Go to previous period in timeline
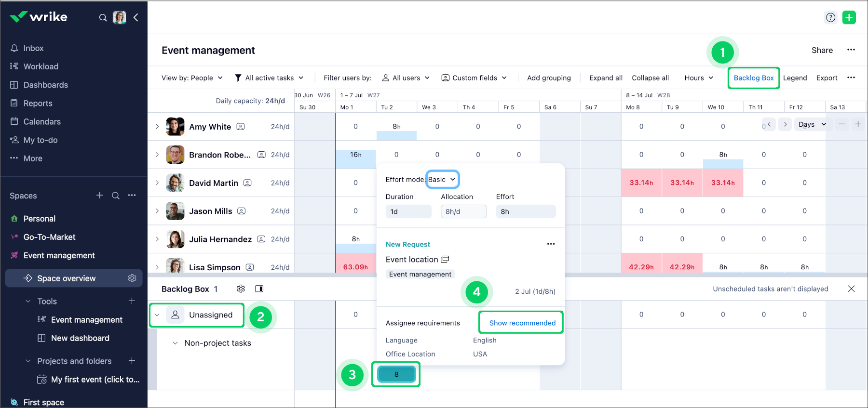The width and height of the screenshot is (868, 408). (769, 124)
